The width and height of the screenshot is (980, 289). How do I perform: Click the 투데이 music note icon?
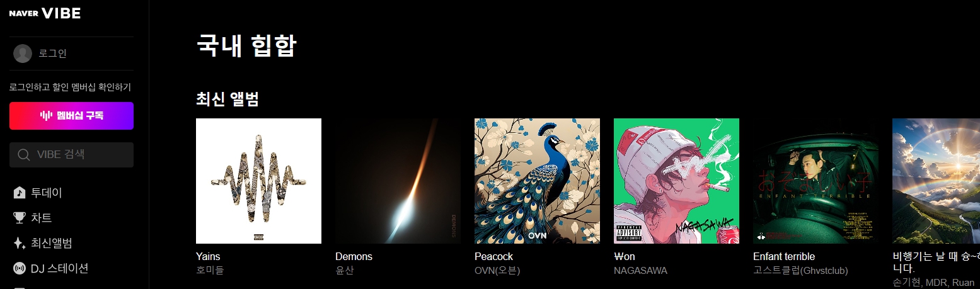[20, 193]
